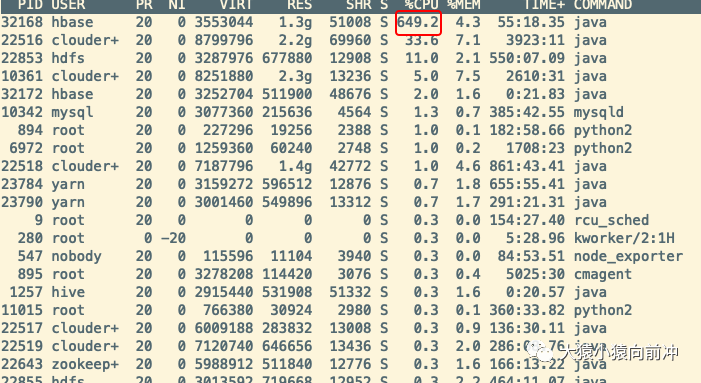The width and height of the screenshot is (701, 383).
Task: Click the 7.5 memory percentage value
Action: pos(468,76)
